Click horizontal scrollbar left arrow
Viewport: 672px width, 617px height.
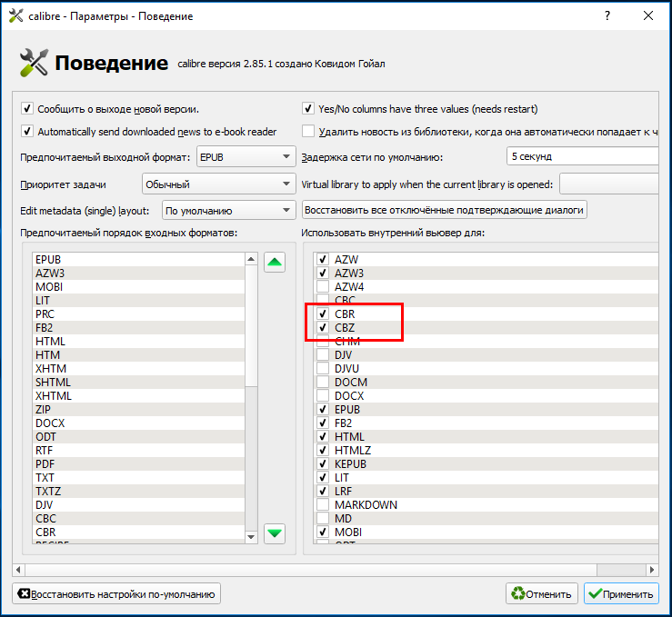coord(18,570)
